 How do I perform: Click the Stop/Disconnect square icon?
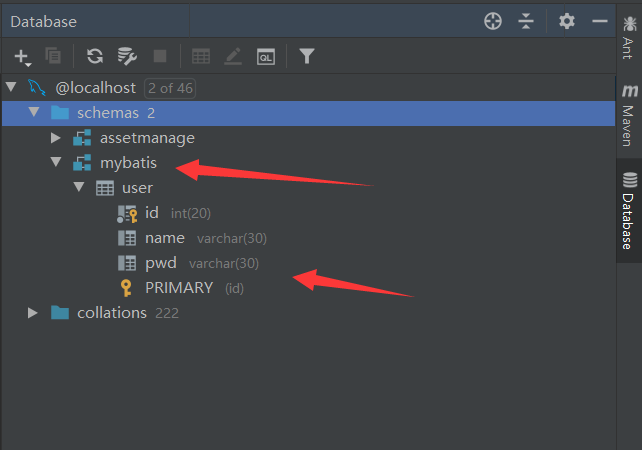click(160, 56)
